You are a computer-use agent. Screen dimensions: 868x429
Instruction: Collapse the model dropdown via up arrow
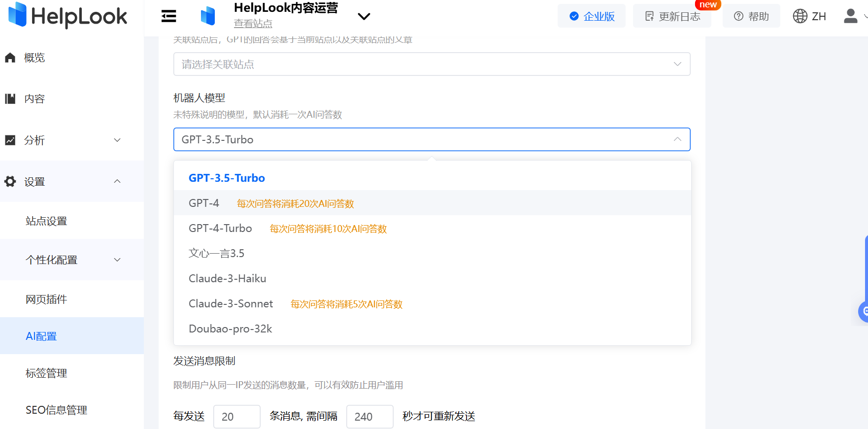677,139
